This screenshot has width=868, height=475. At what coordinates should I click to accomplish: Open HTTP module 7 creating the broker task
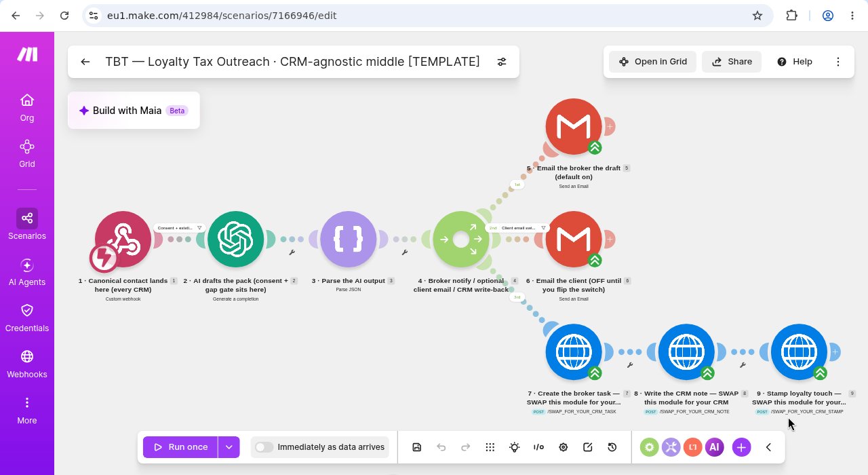click(x=574, y=351)
